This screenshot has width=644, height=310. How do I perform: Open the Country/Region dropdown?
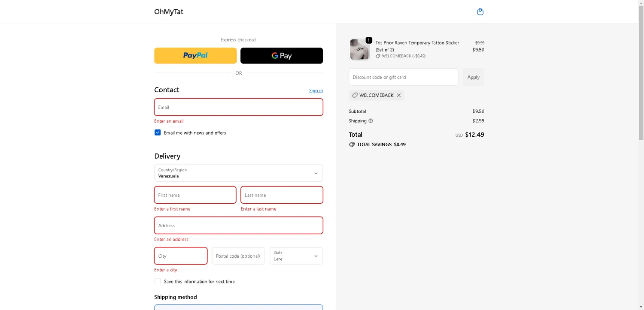238,173
